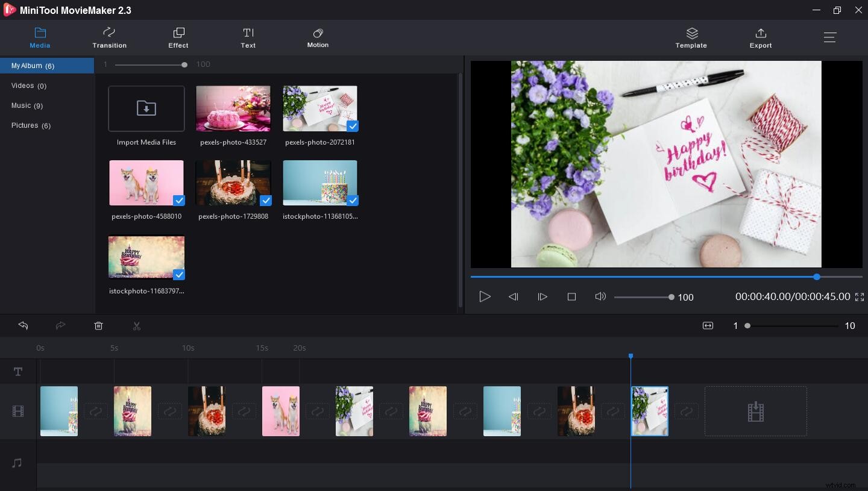868x491 pixels.
Task: Uncheck pexels-photo-2072181 media selection
Action: coord(351,127)
